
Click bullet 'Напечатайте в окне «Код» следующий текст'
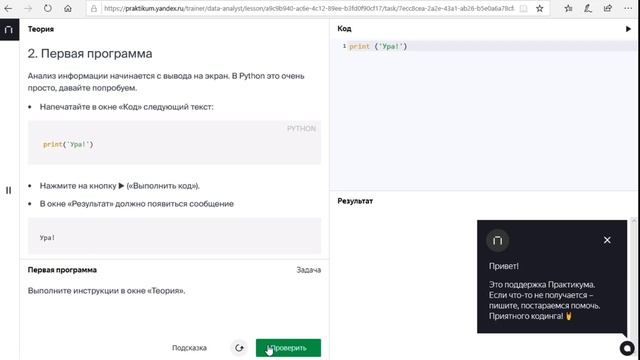pyautogui.click(x=127, y=107)
